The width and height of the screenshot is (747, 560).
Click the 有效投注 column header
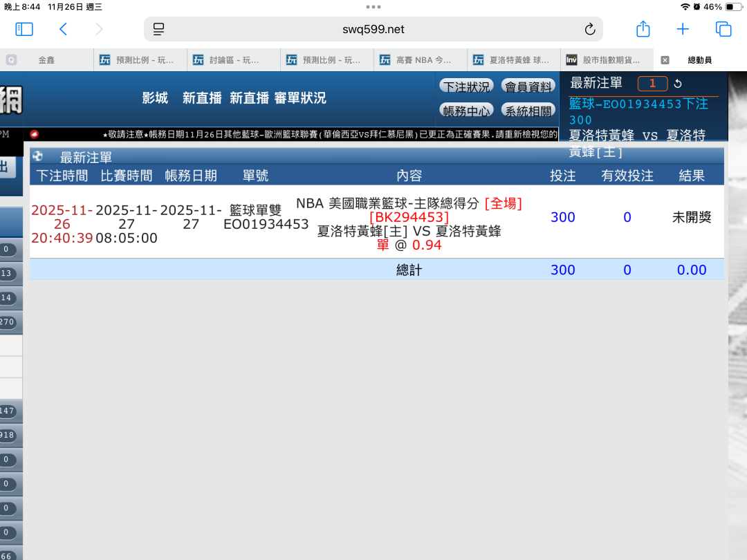pyautogui.click(x=627, y=176)
